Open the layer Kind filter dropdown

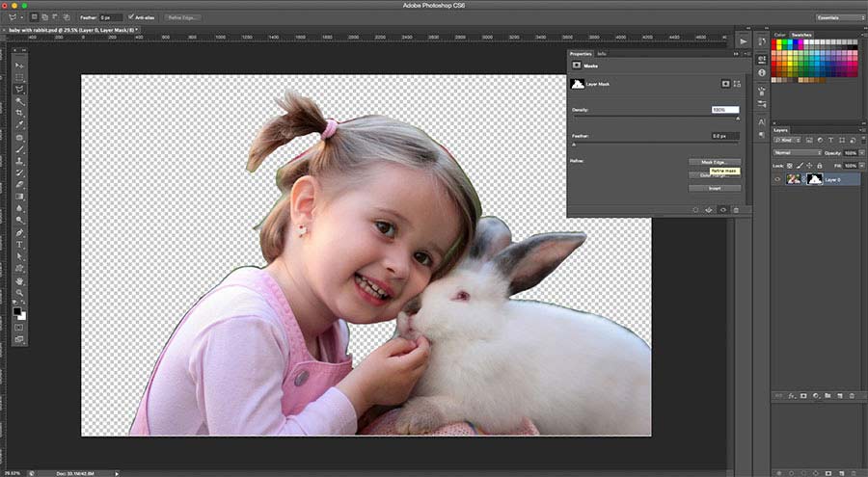(x=786, y=141)
